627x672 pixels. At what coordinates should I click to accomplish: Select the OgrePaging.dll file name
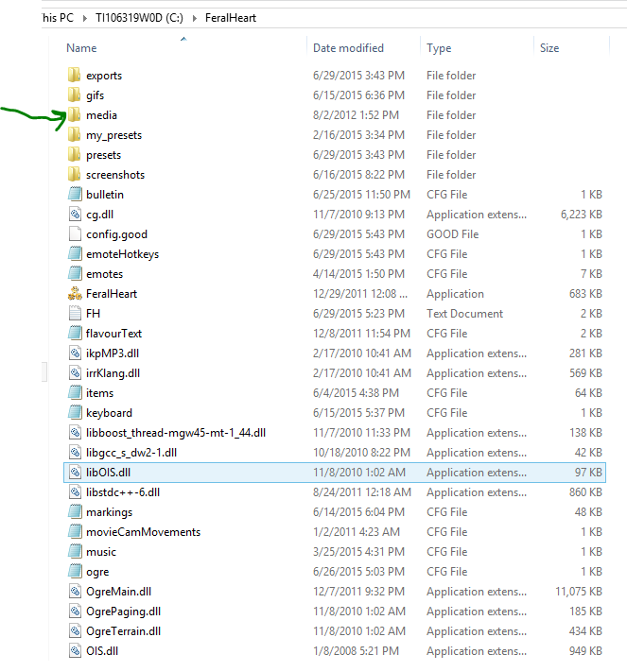pyautogui.click(x=123, y=612)
